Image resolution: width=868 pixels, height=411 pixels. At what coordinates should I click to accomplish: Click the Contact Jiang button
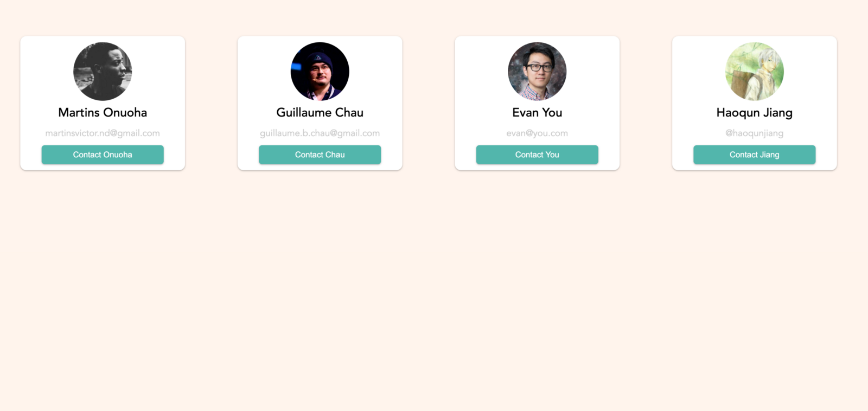pyautogui.click(x=755, y=155)
